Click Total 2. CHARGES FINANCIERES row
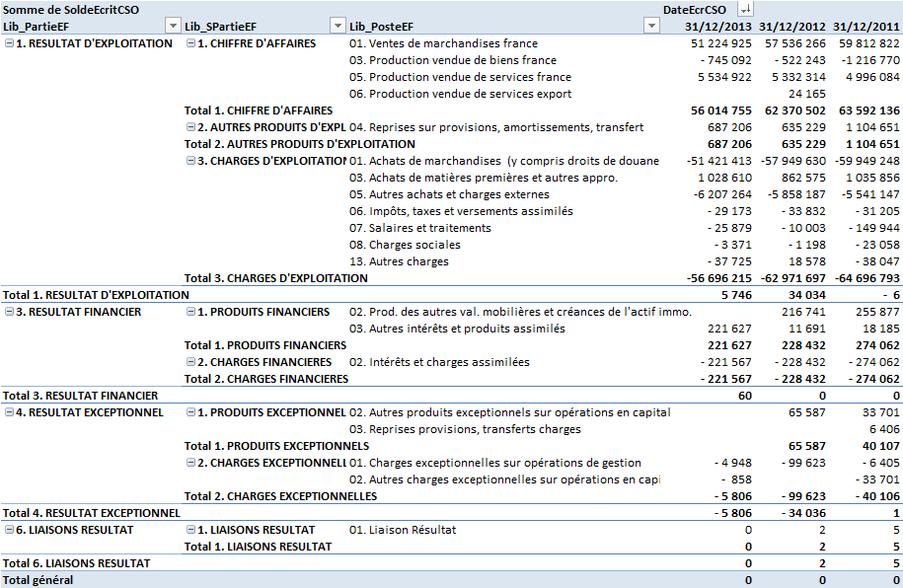The height and width of the screenshot is (588, 903). pyautogui.click(x=266, y=379)
